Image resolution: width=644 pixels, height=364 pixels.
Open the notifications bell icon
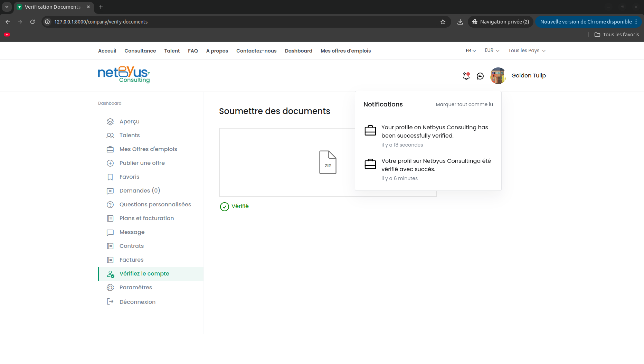466,76
